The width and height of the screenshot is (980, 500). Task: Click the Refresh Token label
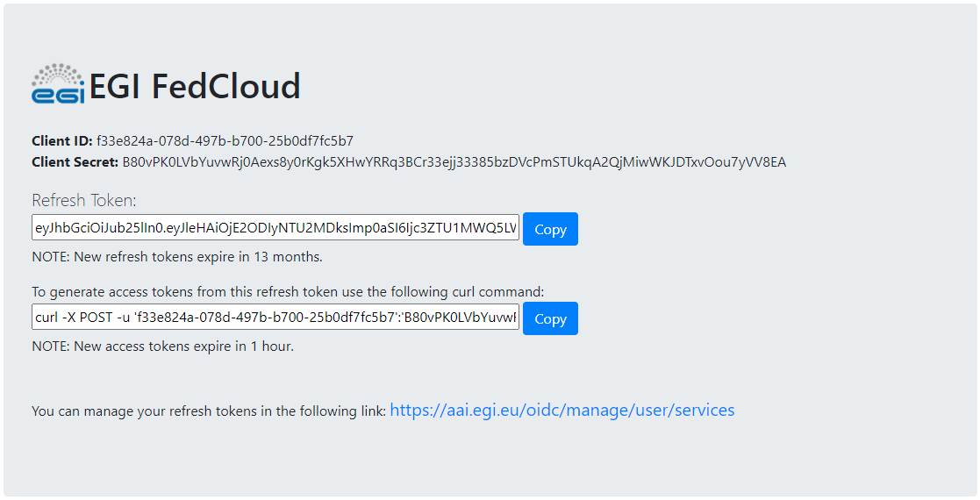84,200
